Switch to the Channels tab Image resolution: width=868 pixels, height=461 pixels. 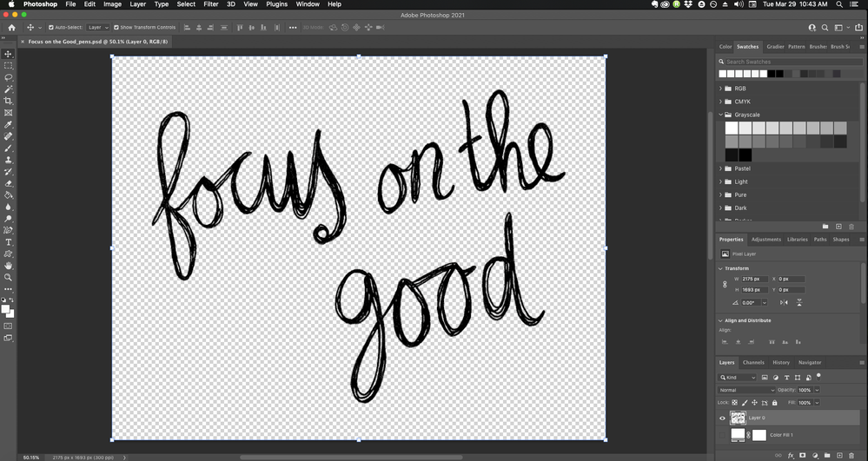point(753,363)
